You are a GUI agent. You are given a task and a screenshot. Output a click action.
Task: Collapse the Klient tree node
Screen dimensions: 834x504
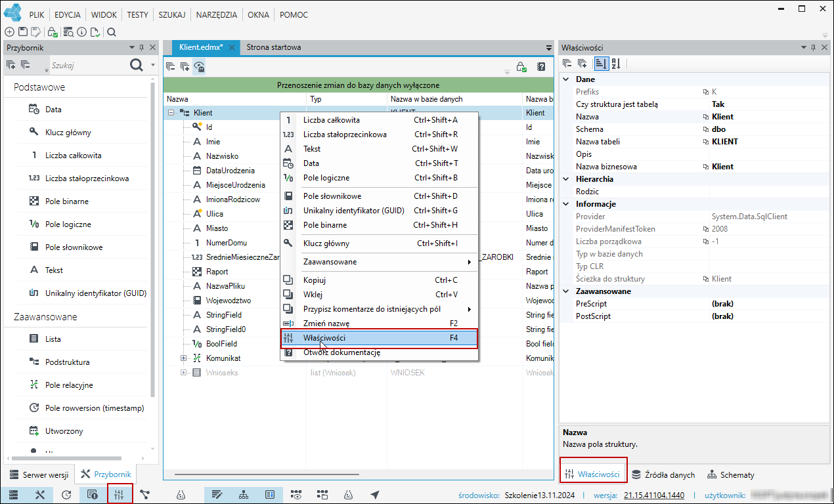click(171, 113)
